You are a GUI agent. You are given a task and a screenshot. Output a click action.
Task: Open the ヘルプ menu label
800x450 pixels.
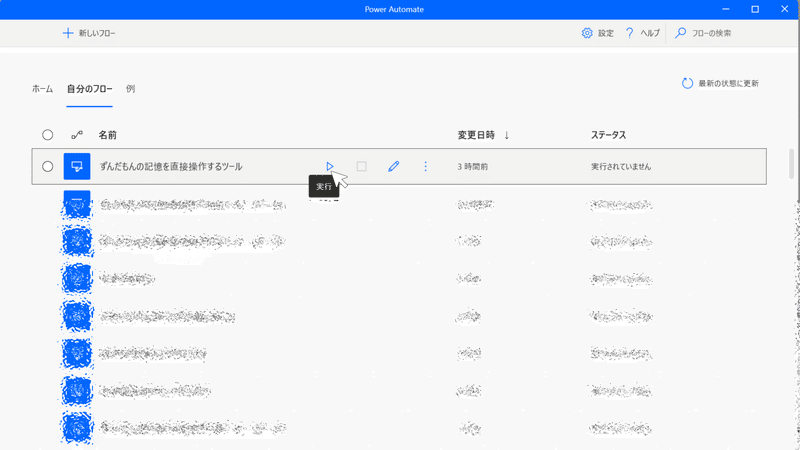650,33
